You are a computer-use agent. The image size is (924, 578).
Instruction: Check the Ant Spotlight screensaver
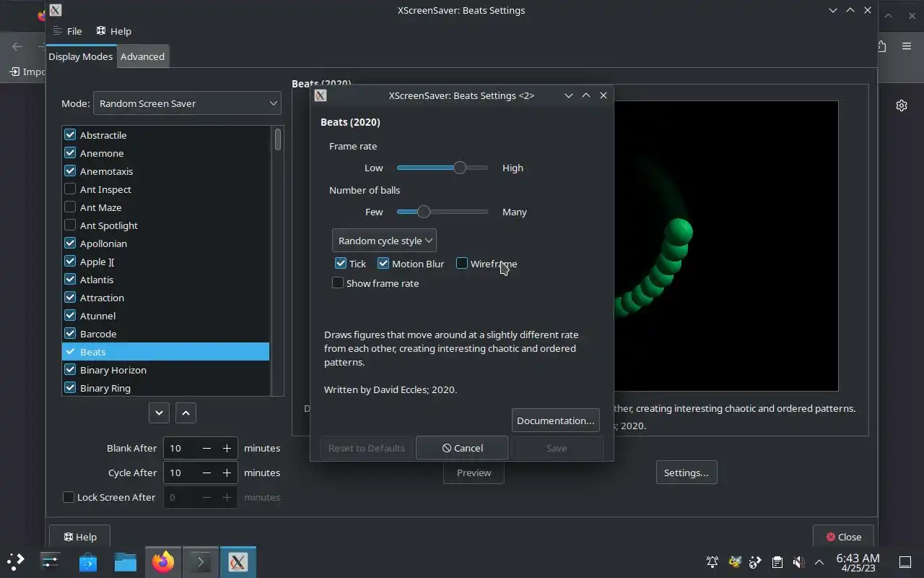click(x=70, y=225)
